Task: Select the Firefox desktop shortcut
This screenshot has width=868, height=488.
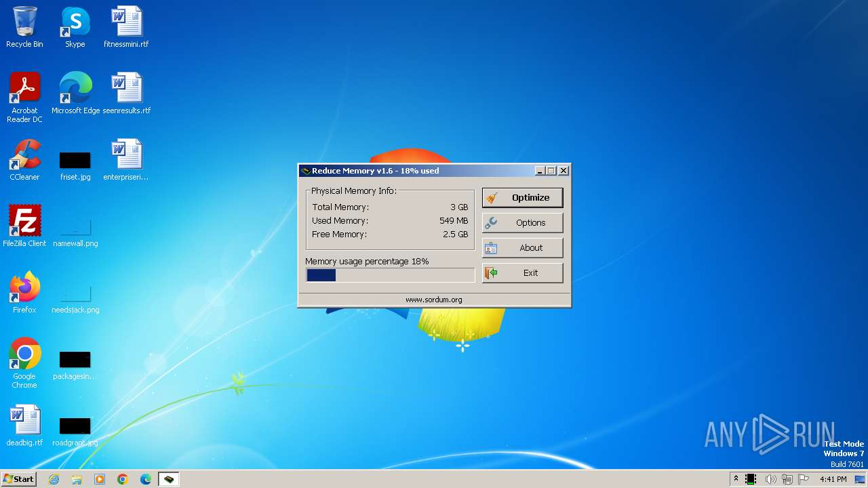Action: click(x=24, y=293)
